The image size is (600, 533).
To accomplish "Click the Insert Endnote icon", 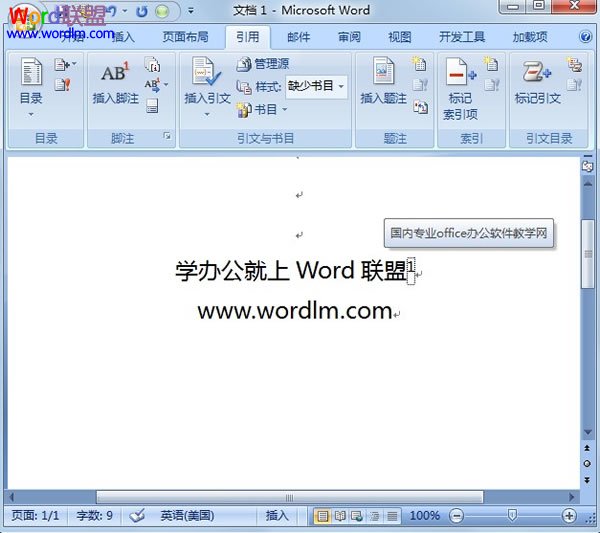I will (152, 65).
